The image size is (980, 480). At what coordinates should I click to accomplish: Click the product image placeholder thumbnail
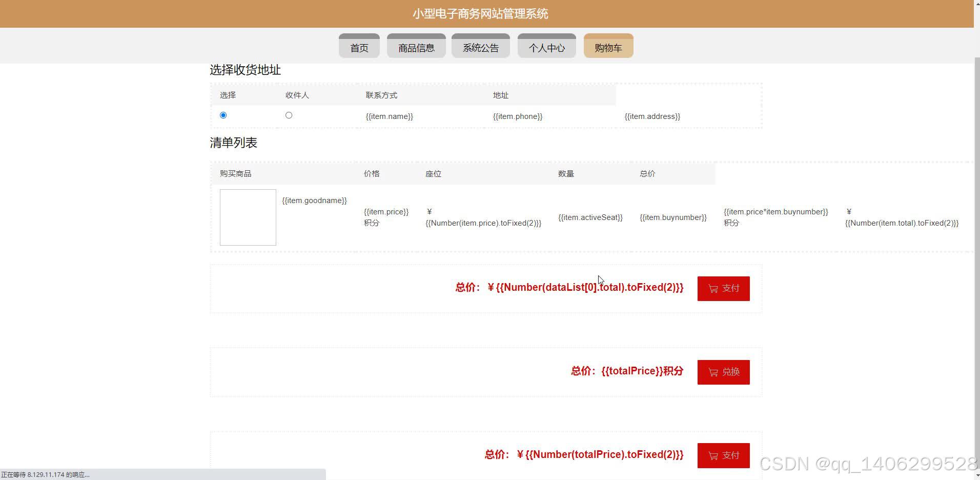point(248,217)
